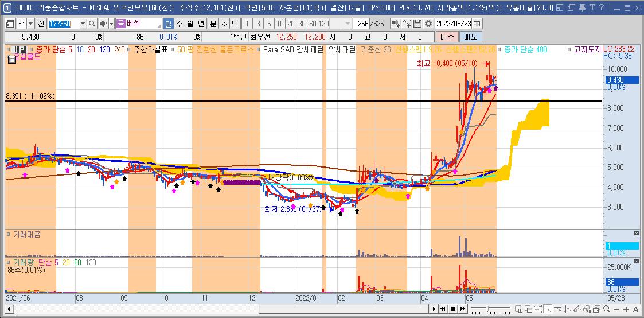Click the save chart floppy icon

click(x=417, y=24)
